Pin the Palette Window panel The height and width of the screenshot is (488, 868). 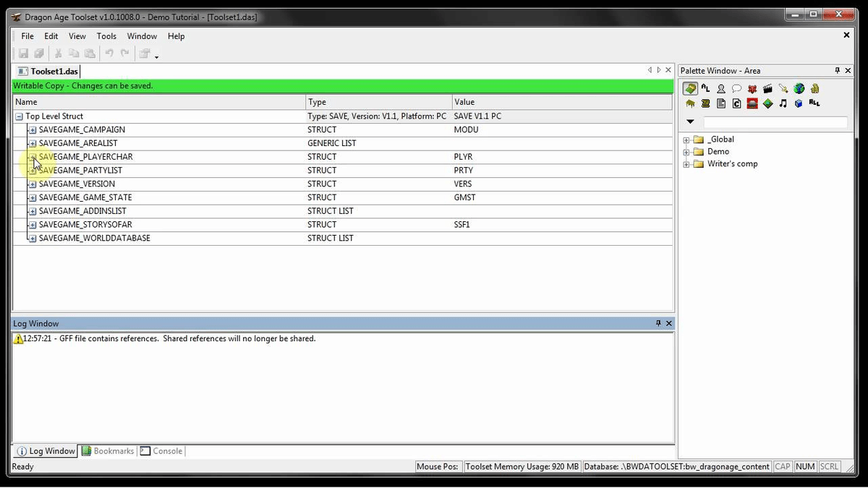point(838,71)
